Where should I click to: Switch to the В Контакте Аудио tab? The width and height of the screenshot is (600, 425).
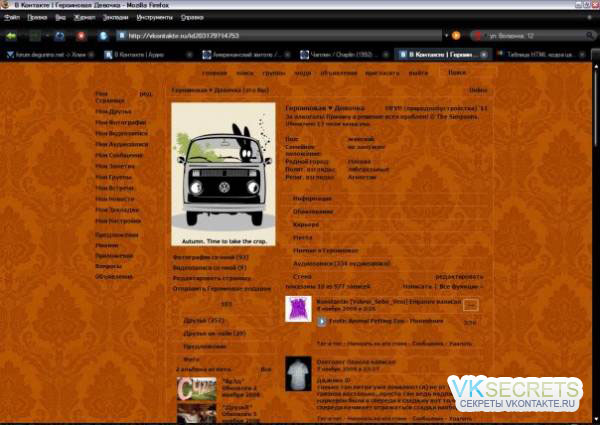(148, 55)
